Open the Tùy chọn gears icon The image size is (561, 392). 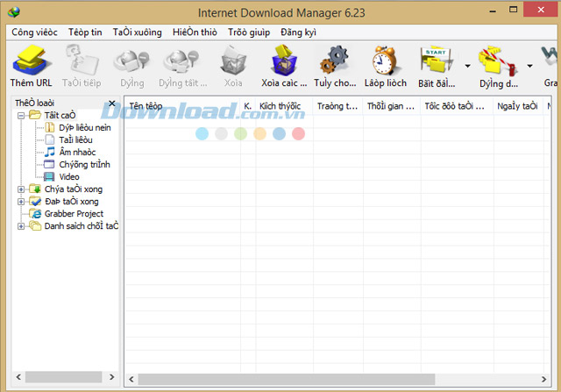pos(334,61)
